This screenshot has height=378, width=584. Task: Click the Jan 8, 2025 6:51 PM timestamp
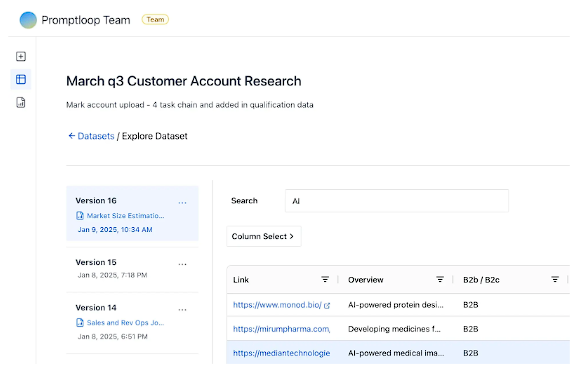coord(112,337)
